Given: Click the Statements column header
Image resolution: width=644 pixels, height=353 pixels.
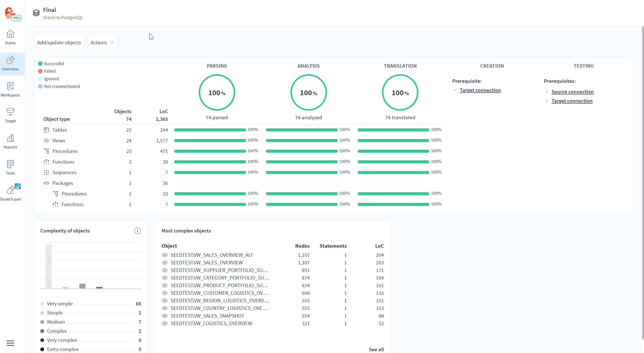Looking at the screenshot, I should pyautogui.click(x=333, y=246).
